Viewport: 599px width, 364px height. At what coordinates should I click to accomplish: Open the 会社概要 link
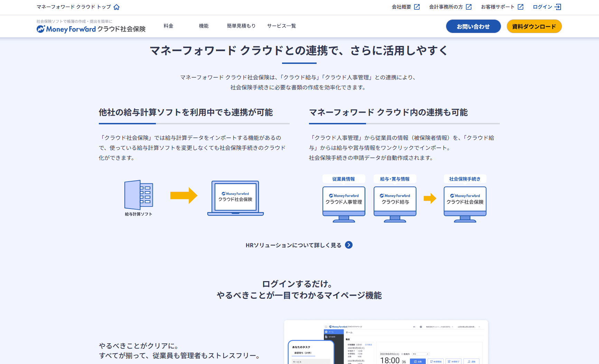click(x=405, y=7)
